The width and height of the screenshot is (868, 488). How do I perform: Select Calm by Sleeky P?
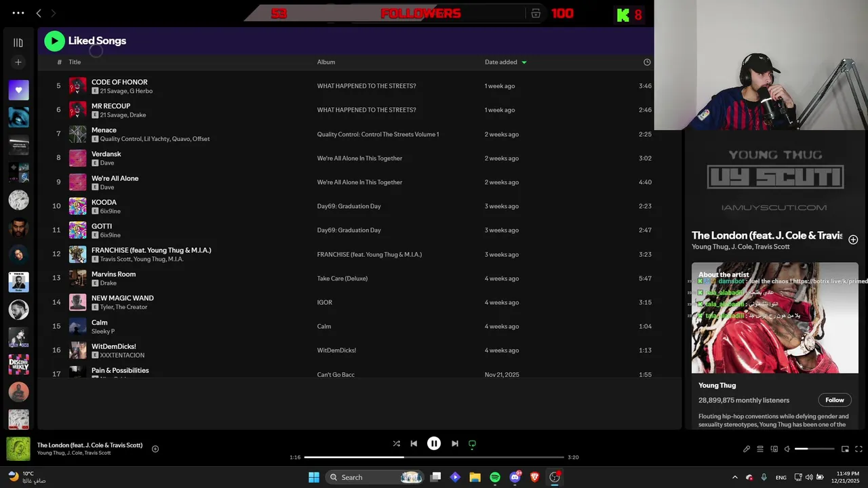coord(99,323)
